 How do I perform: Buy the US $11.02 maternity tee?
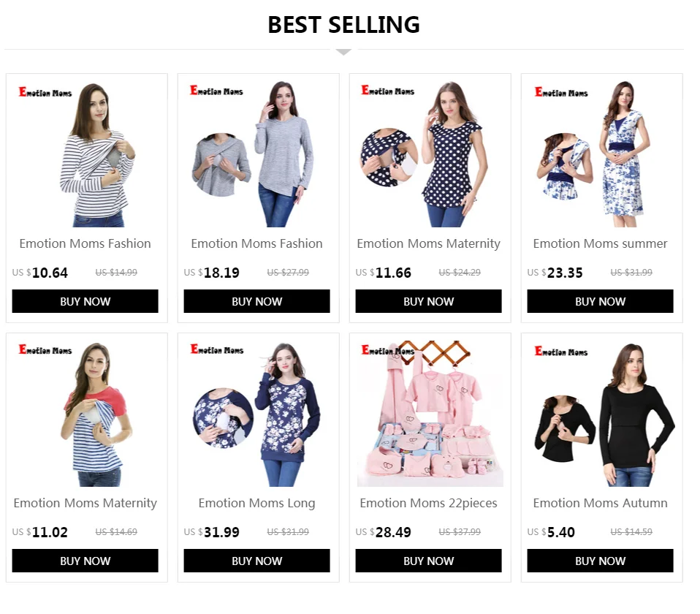pos(85,561)
